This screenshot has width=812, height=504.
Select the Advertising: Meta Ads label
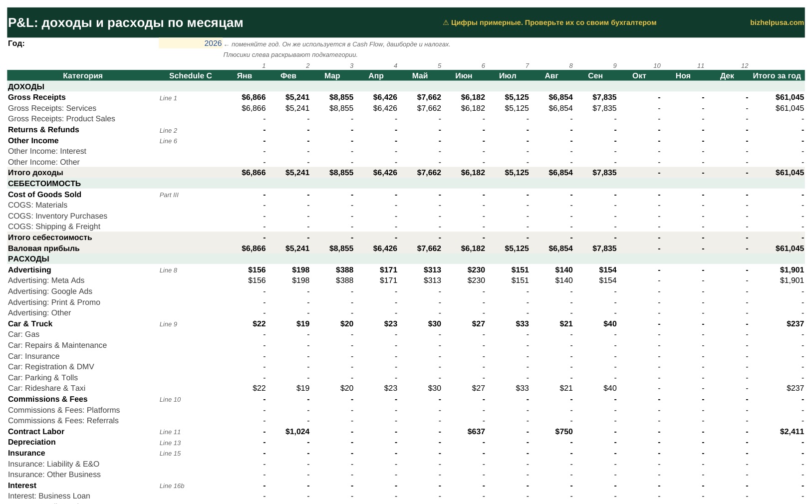pyautogui.click(x=46, y=280)
